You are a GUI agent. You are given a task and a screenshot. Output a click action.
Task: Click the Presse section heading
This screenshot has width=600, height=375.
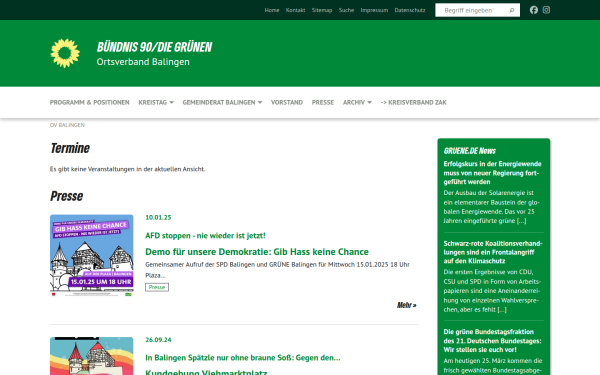pos(67,196)
